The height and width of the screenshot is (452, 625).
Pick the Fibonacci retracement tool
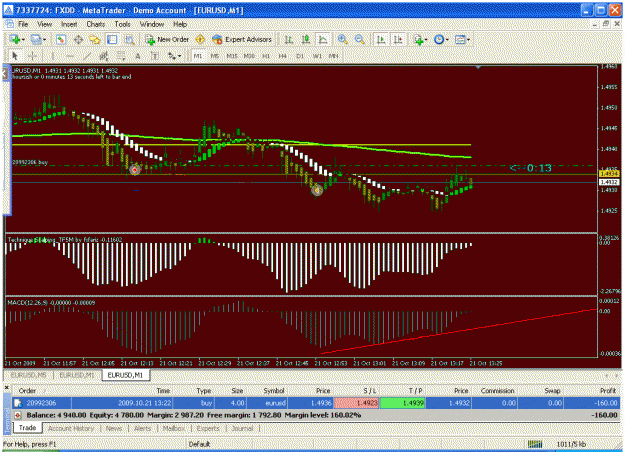point(121,56)
